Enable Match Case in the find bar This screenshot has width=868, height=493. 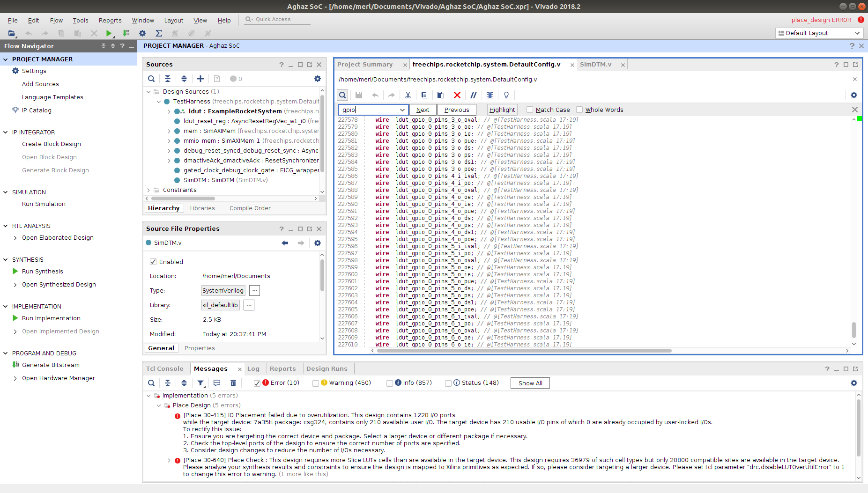tap(529, 110)
